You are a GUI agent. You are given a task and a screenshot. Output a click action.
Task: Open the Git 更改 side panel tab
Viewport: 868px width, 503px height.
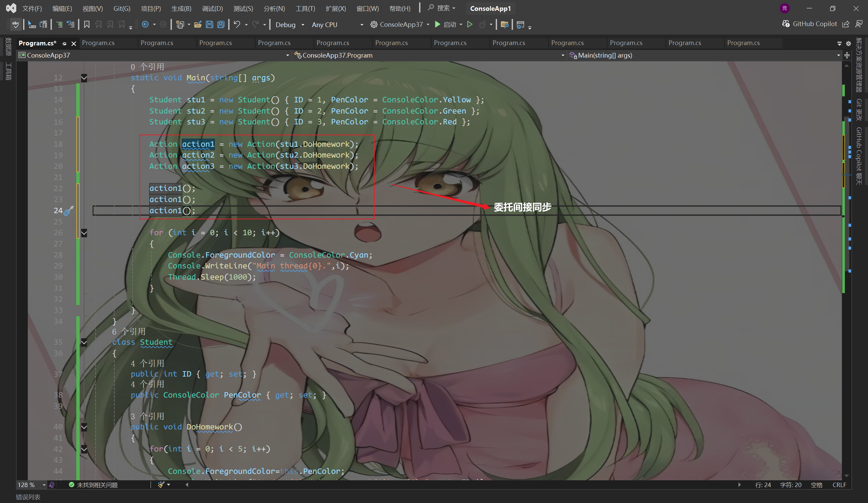pyautogui.click(x=859, y=110)
